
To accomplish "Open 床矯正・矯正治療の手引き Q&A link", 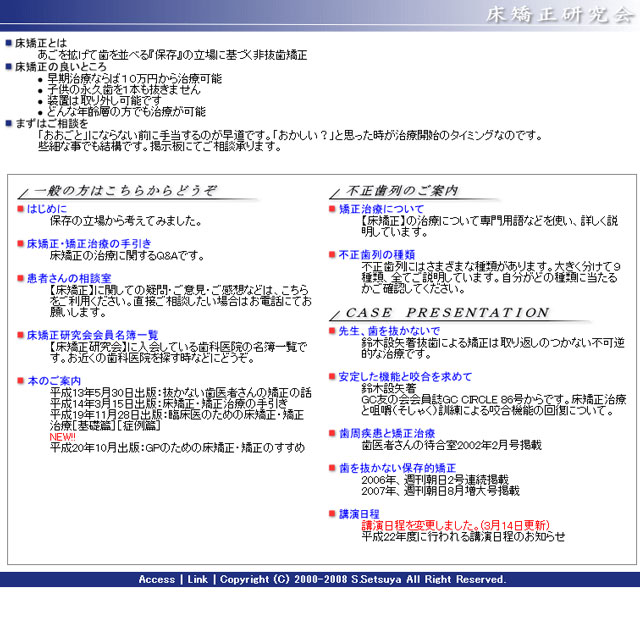I will tap(89, 244).
